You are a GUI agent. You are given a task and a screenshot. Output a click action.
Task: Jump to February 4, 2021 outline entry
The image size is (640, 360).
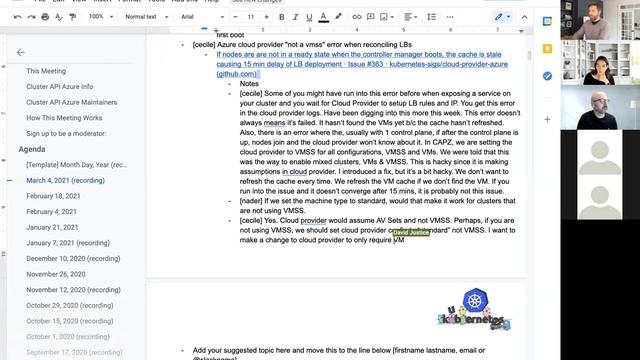51,212
